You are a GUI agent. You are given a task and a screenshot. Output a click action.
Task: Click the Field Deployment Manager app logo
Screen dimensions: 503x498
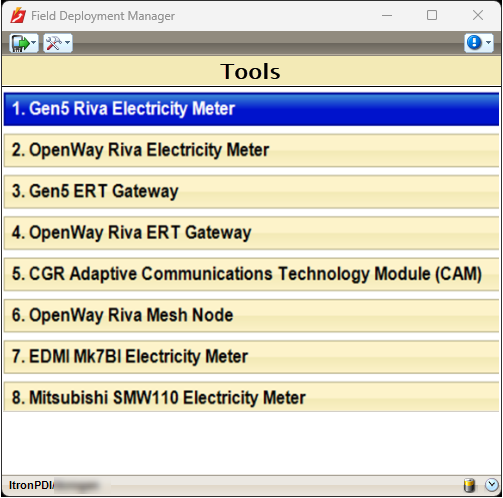(18, 15)
